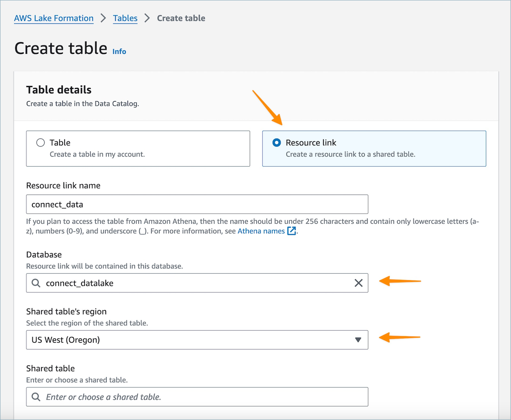Click the search magnifier in the Database field
The width and height of the screenshot is (511, 420).
tap(36, 283)
